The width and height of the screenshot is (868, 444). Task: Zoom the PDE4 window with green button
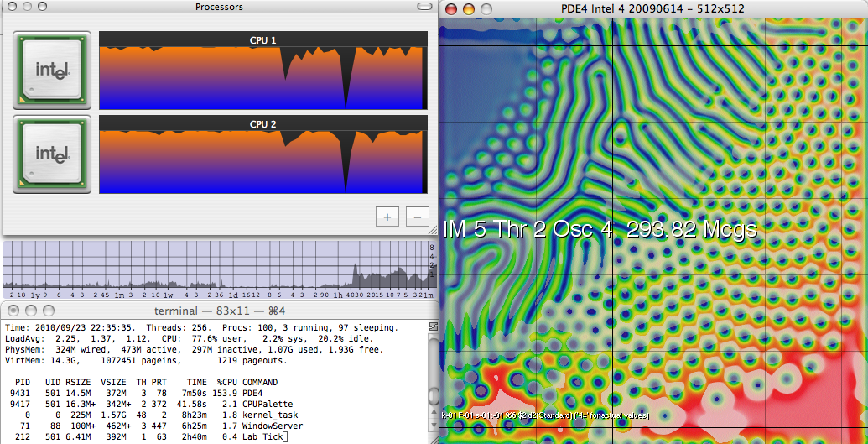pos(486,8)
